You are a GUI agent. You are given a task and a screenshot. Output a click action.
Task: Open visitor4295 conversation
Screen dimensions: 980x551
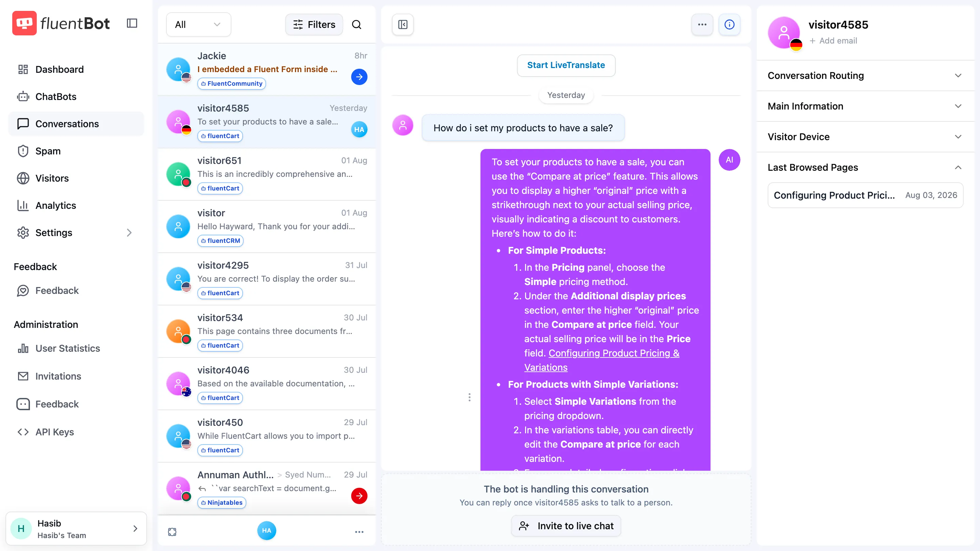(267, 279)
